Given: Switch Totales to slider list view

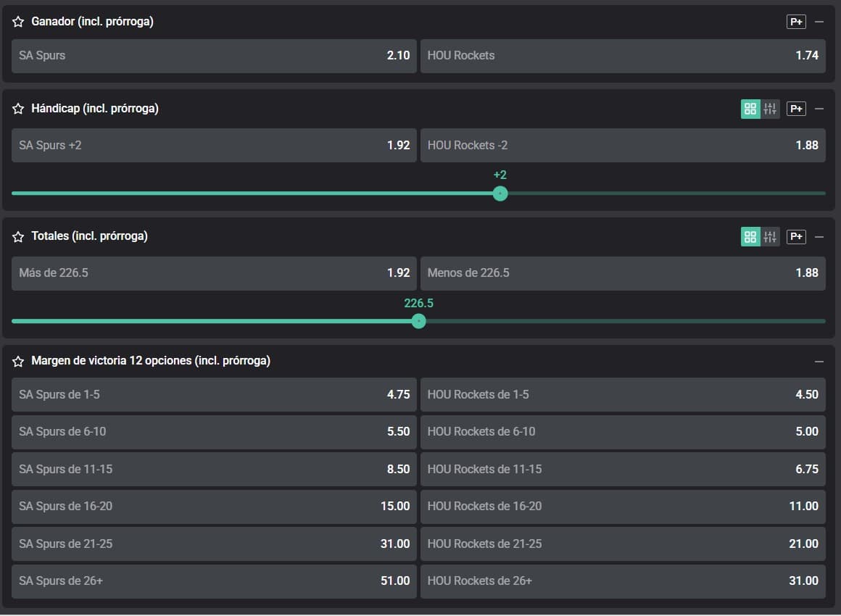Looking at the screenshot, I should [770, 236].
